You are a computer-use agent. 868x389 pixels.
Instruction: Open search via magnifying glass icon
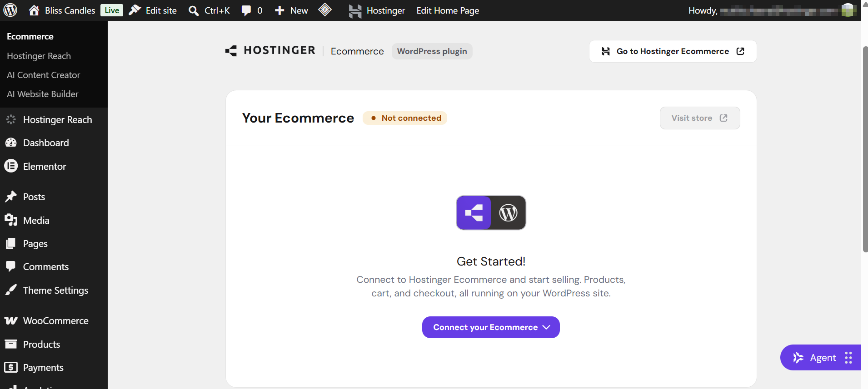click(x=194, y=10)
